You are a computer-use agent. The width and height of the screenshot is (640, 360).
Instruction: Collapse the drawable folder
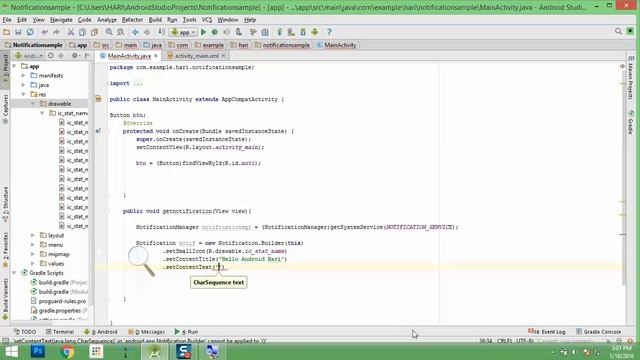[x=33, y=104]
